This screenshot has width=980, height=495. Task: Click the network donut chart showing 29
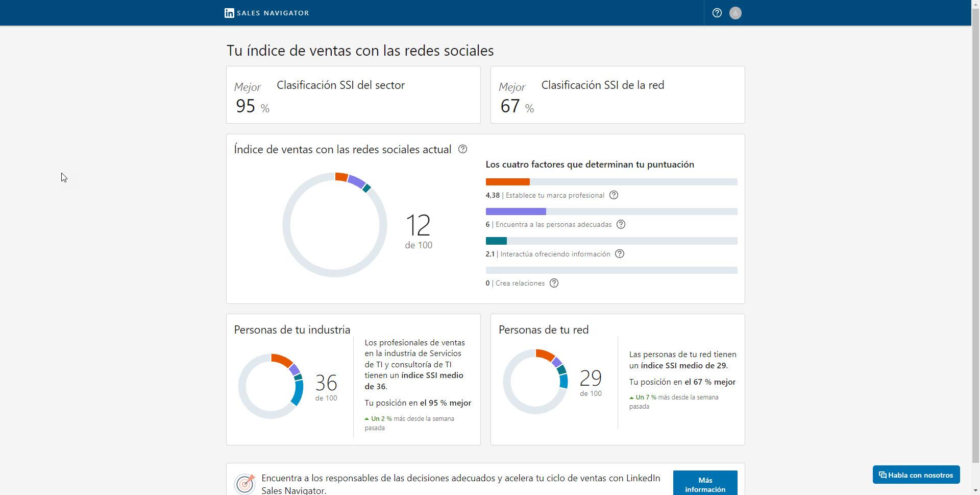tap(535, 382)
